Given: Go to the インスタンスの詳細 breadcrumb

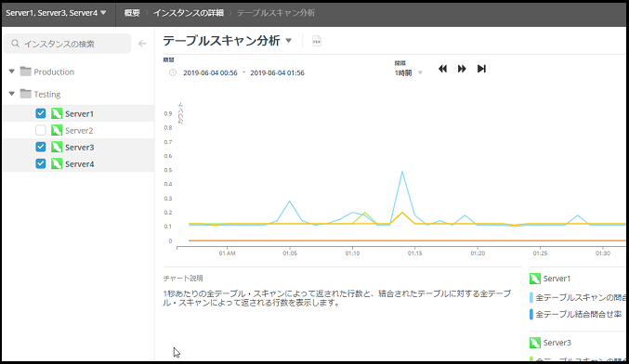Looking at the screenshot, I should 188,13.
